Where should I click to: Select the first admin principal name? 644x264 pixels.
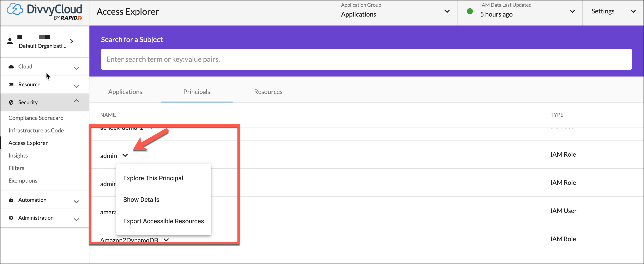[x=108, y=156]
